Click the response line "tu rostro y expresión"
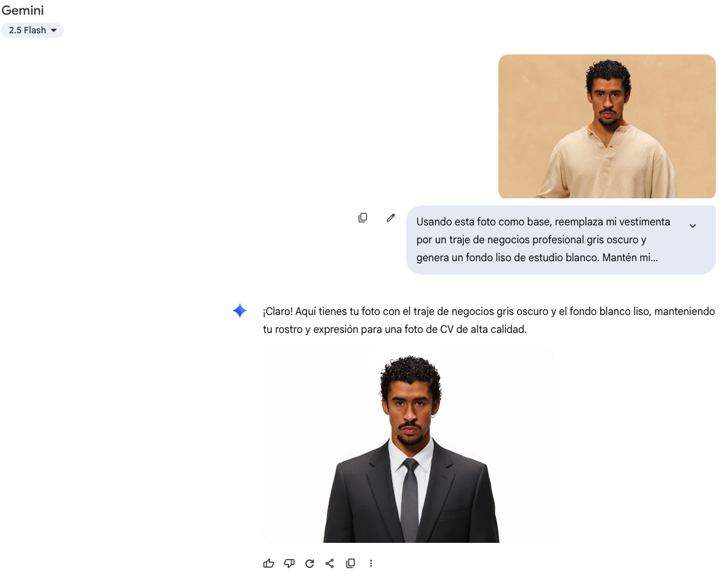The height and width of the screenshot is (580, 728). coord(394,330)
